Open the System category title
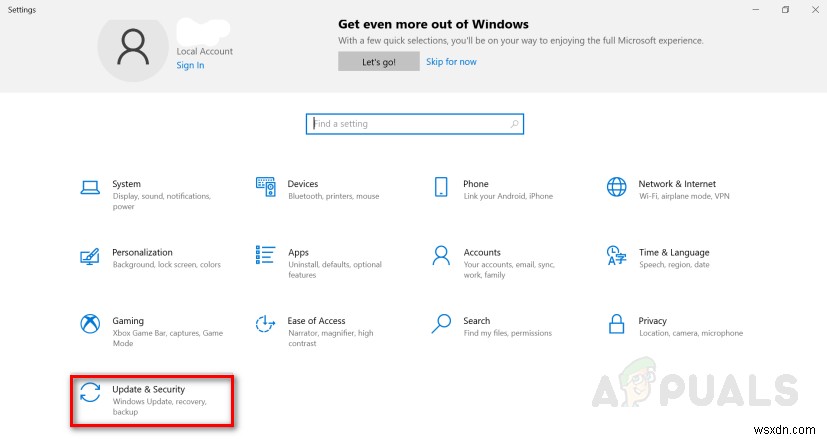 pos(127,184)
